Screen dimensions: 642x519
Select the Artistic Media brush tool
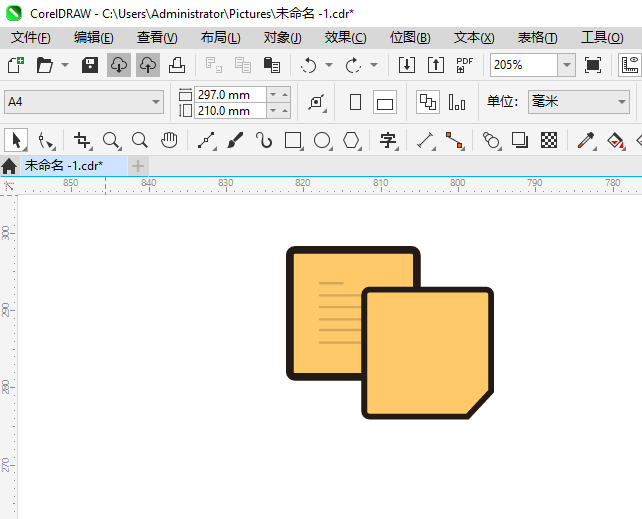click(235, 140)
